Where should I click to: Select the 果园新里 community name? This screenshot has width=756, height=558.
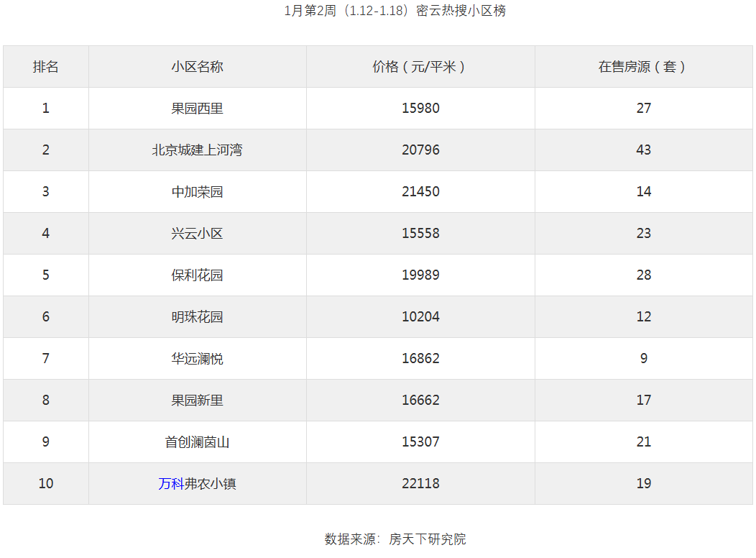[x=198, y=401]
